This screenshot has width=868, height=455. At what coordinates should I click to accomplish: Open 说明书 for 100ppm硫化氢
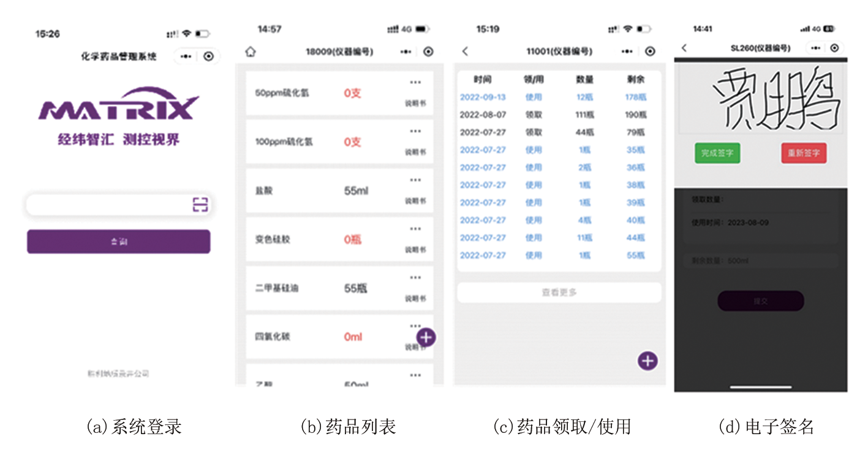[x=415, y=152]
